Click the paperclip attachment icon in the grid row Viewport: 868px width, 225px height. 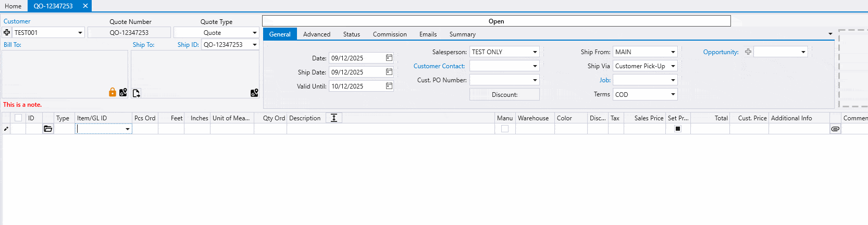pos(835,129)
